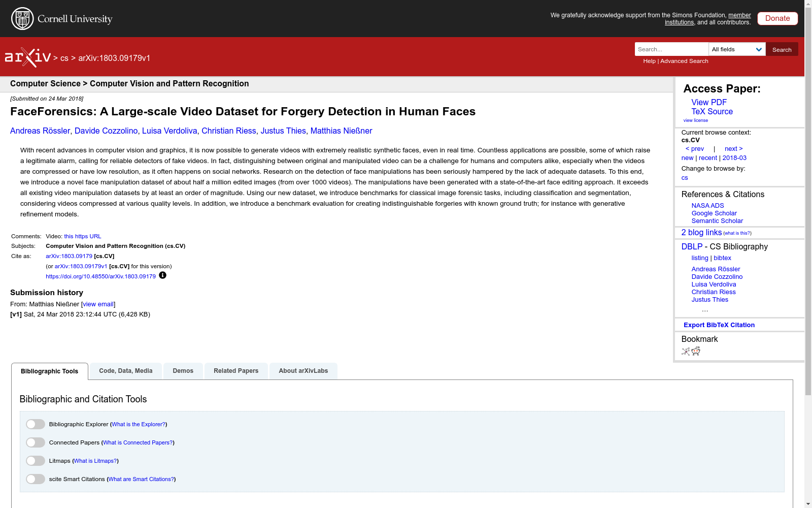This screenshot has height=508, width=812.
Task: Open the DBLP bibtex link
Action: click(x=723, y=258)
